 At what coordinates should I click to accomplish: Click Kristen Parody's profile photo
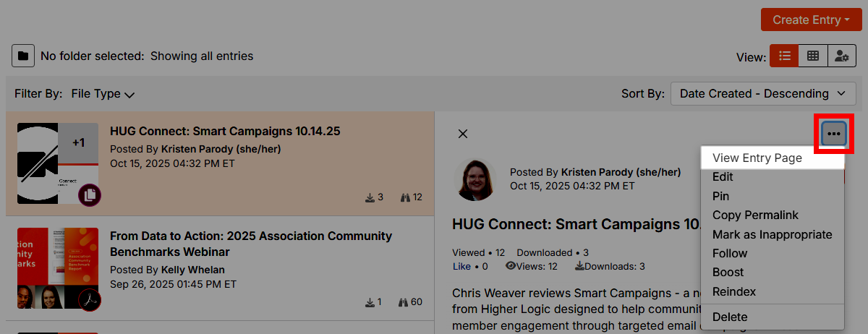[476, 179]
